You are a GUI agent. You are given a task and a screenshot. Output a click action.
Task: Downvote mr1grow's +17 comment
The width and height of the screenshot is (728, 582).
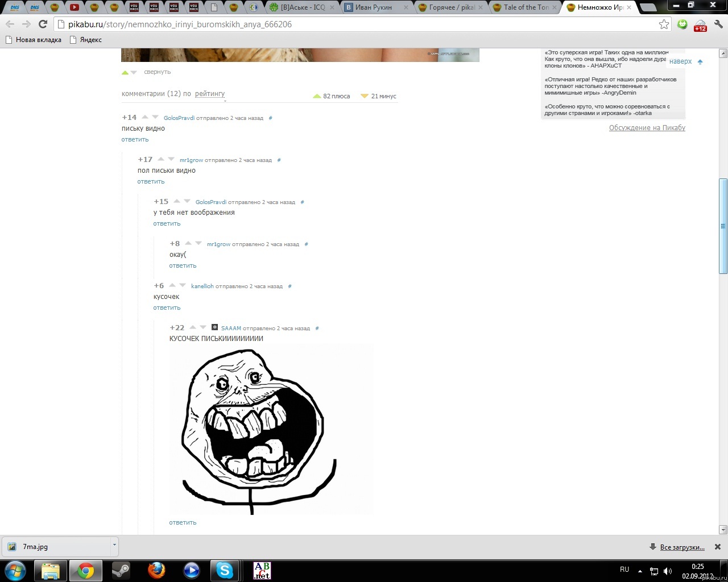click(171, 159)
